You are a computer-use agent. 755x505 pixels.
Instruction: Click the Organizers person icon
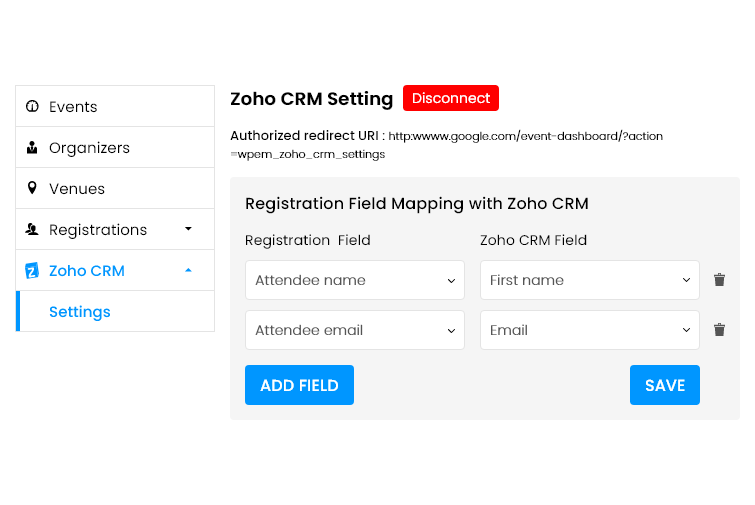(x=32, y=147)
